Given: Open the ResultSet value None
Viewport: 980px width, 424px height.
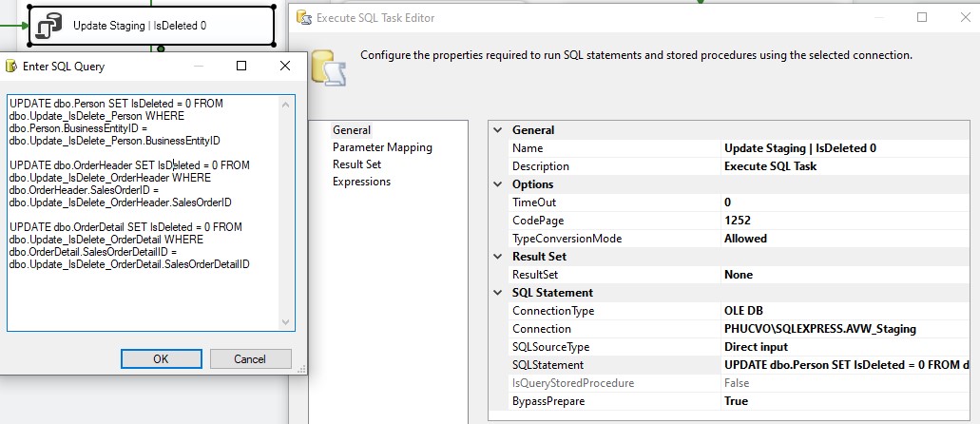Looking at the screenshot, I should 739,275.
